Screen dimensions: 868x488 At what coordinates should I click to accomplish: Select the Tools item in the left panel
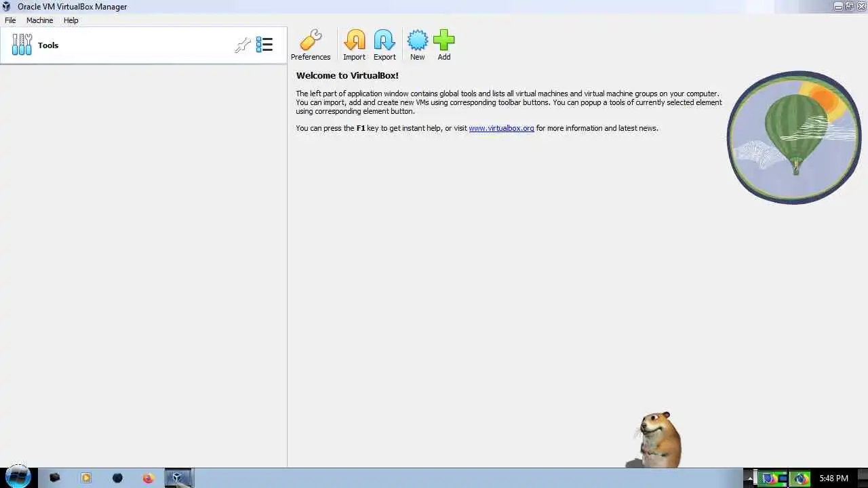[143, 45]
